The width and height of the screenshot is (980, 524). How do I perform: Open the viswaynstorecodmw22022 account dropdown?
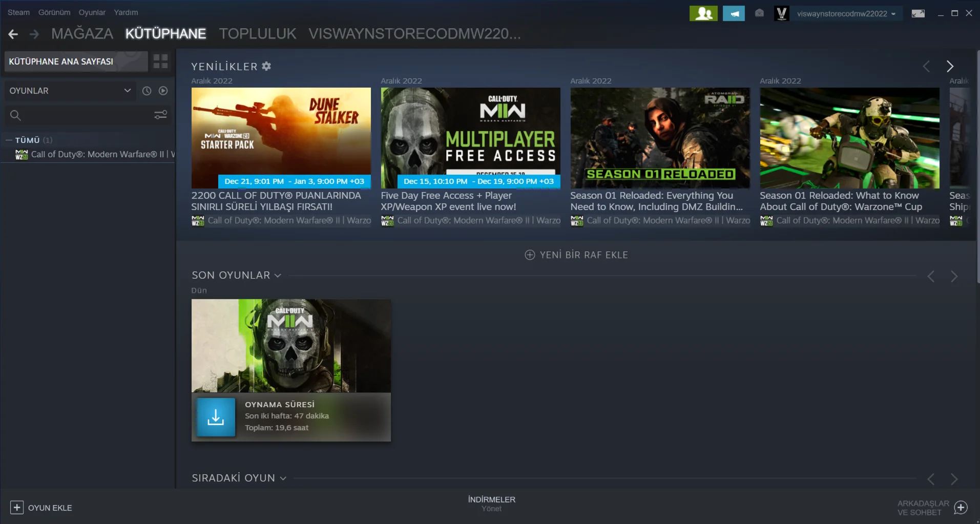pos(846,14)
